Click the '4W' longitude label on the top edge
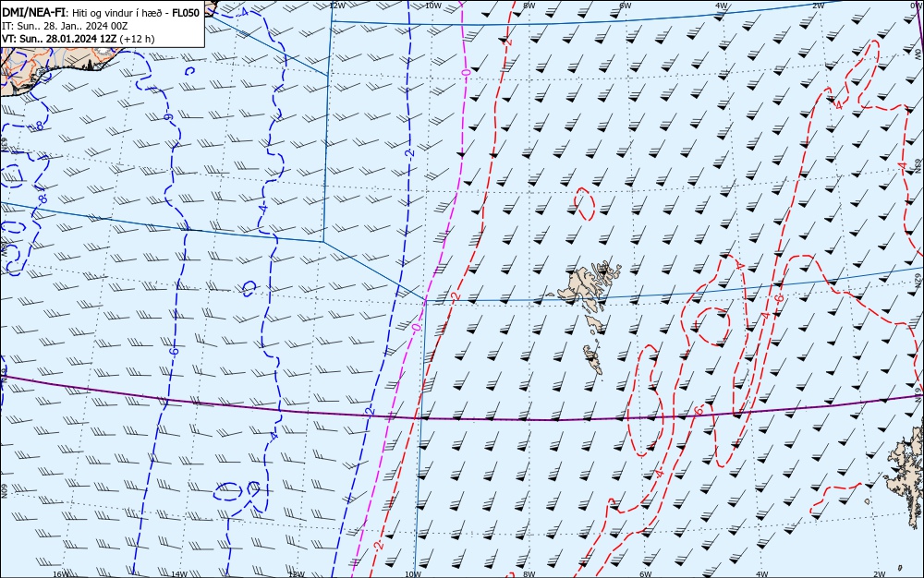924x578 pixels. [722, 6]
